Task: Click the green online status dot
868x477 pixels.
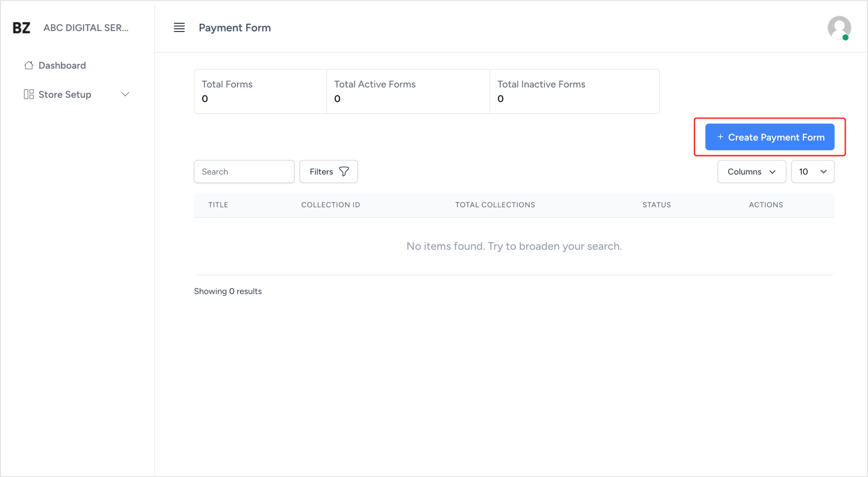Action: click(845, 38)
